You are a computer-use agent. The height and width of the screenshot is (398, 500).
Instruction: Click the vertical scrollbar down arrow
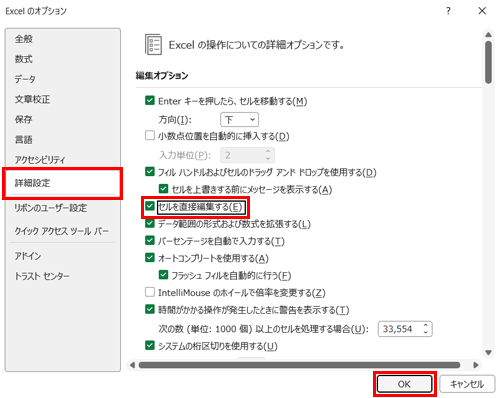pos(489,352)
